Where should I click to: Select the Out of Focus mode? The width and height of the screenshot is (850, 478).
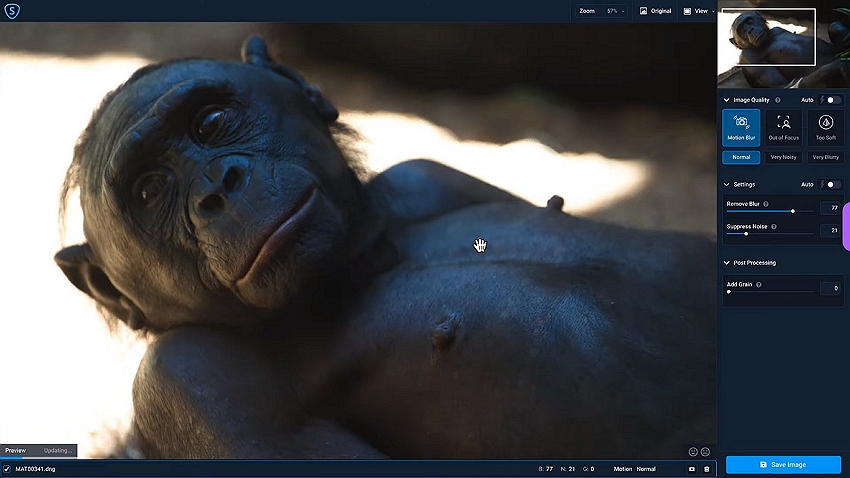(x=783, y=126)
